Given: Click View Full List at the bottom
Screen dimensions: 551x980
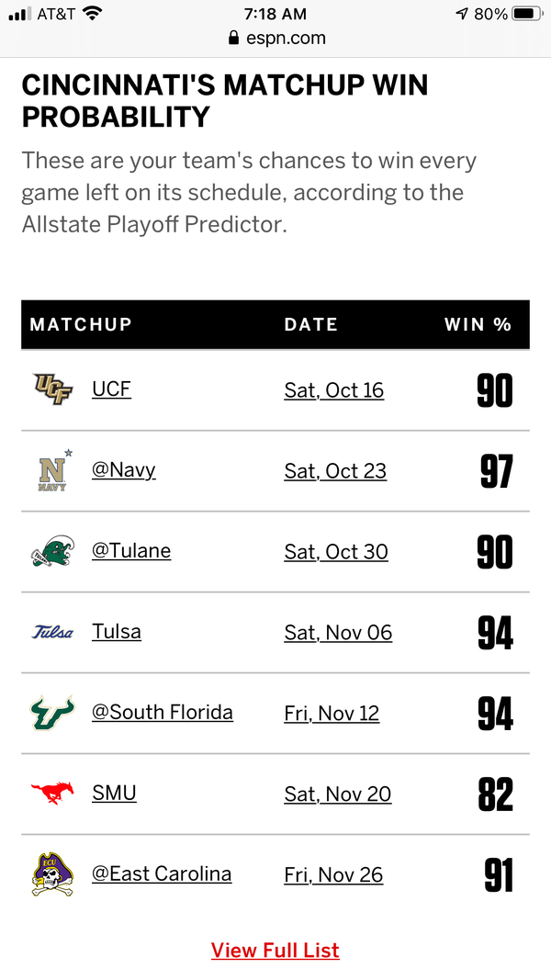Looking at the screenshot, I should pyautogui.click(x=275, y=950).
